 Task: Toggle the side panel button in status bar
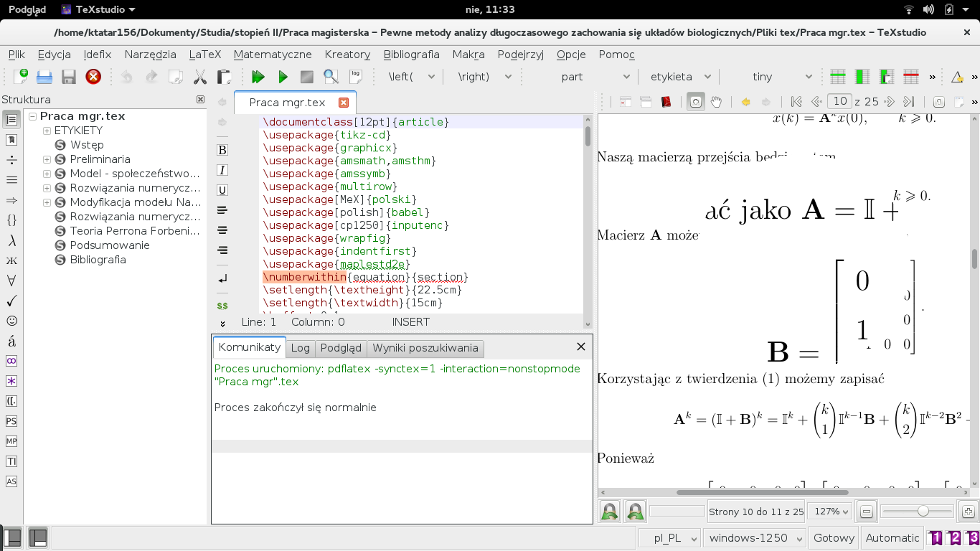(x=12, y=537)
